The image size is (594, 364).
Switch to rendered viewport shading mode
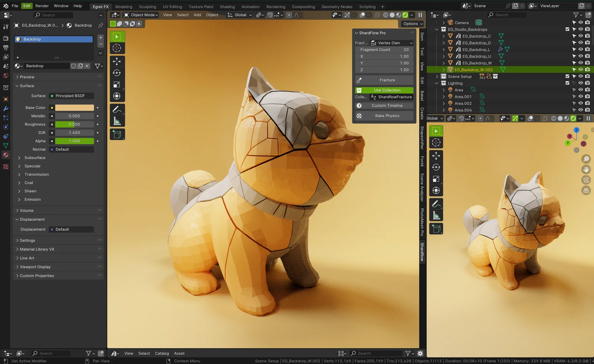coord(405,15)
